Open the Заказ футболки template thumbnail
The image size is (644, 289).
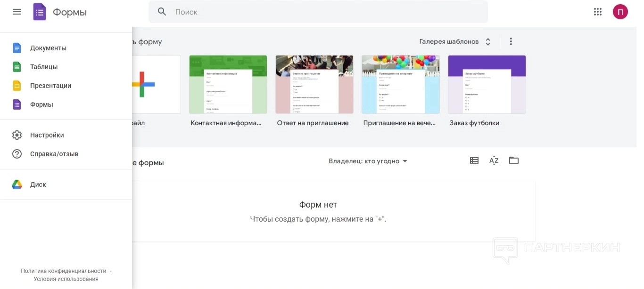487,84
